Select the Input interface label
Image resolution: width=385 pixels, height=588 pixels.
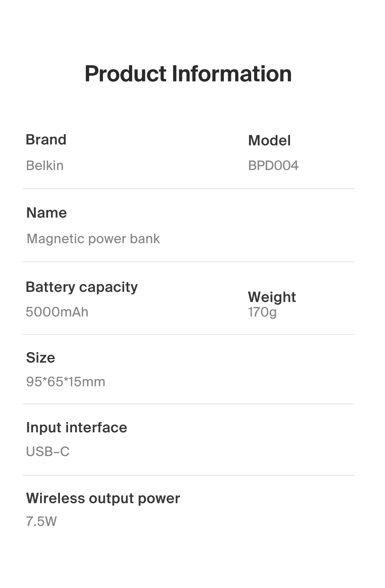tap(76, 428)
